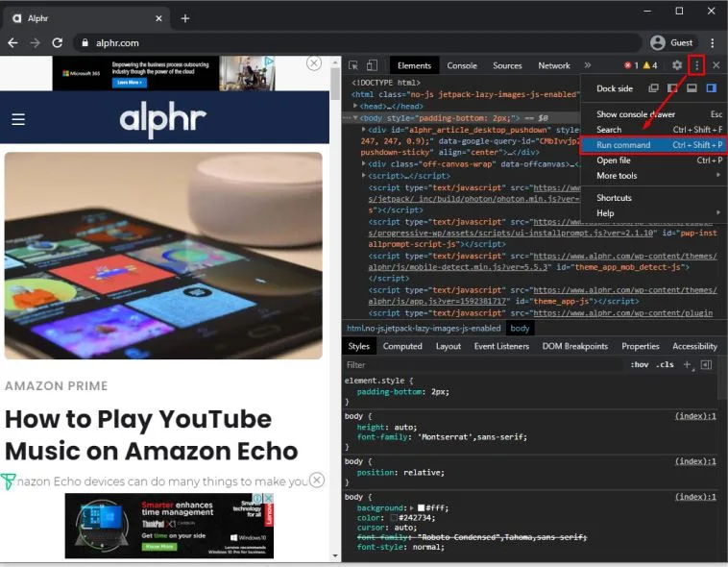The image size is (728, 567).
Task: Click the yellow warning count indicator
Action: [650, 65]
